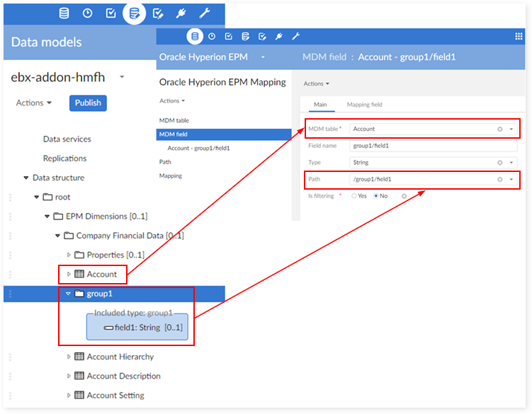Open the database icon in top toolbar

point(64,13)
